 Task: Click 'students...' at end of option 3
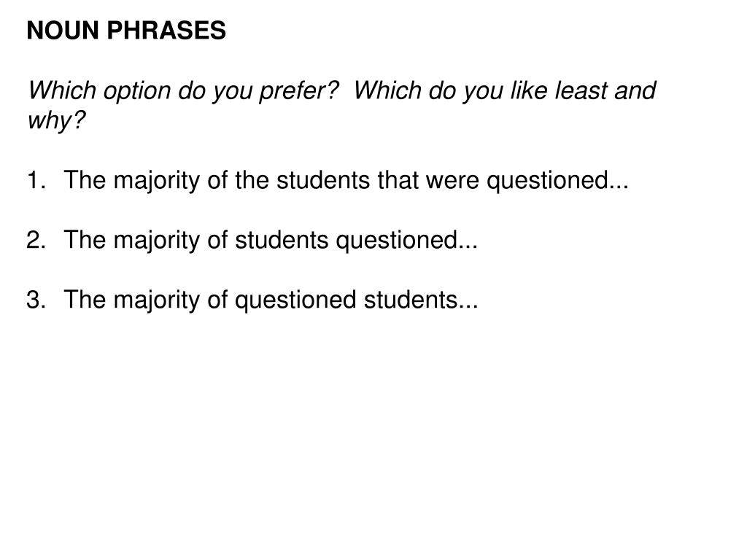coord(421,300)
